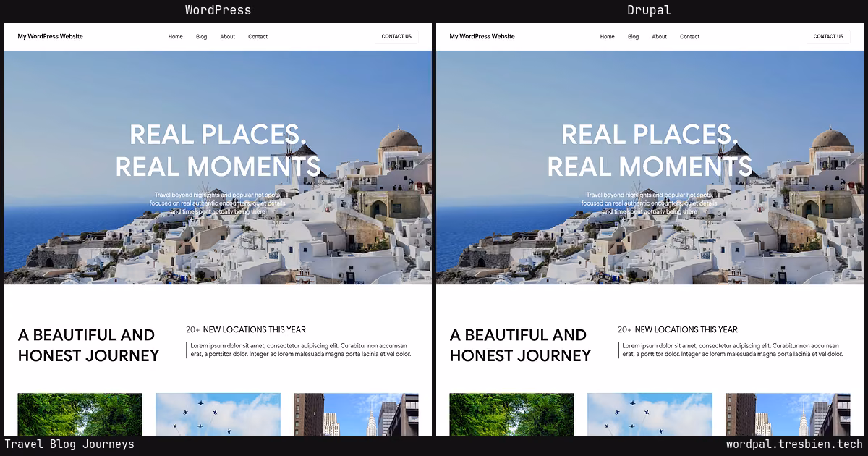Open About link in Drupal site nav
868x456 pixels.
pos(660,37)
